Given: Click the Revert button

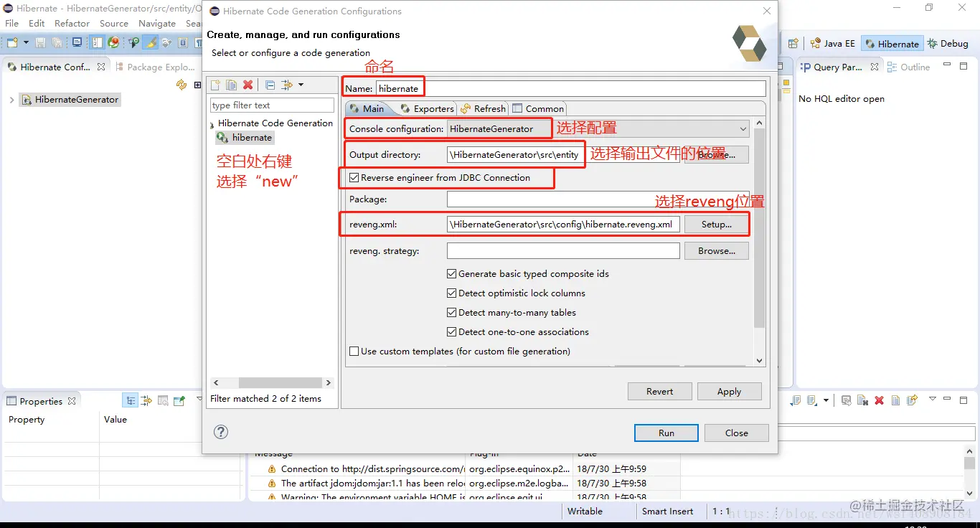Looking at the screenshot, I should (659, 391).
